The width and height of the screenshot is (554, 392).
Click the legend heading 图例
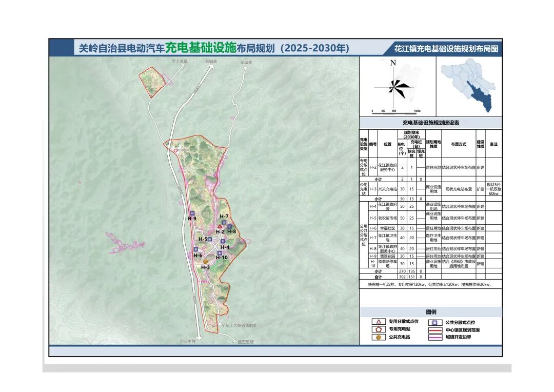[431, 312]
